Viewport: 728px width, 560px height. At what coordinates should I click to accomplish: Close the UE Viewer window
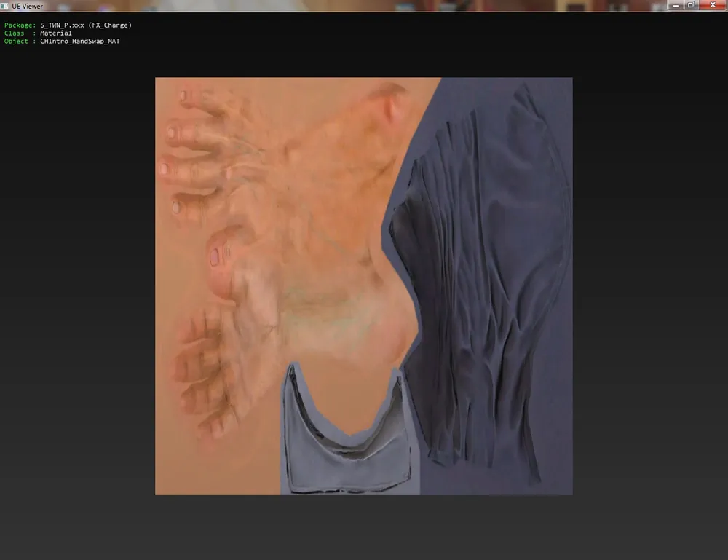tap(713, 5)
